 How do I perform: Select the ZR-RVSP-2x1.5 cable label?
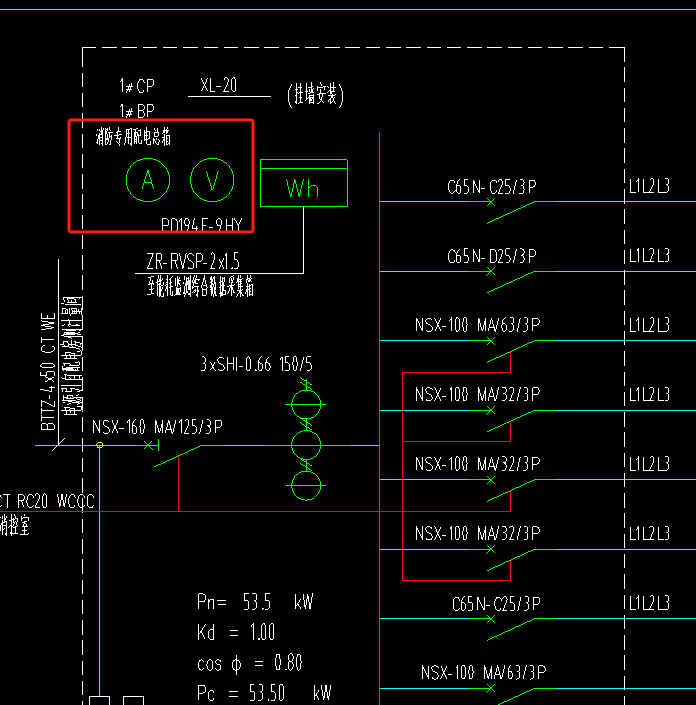coord(193,261)
